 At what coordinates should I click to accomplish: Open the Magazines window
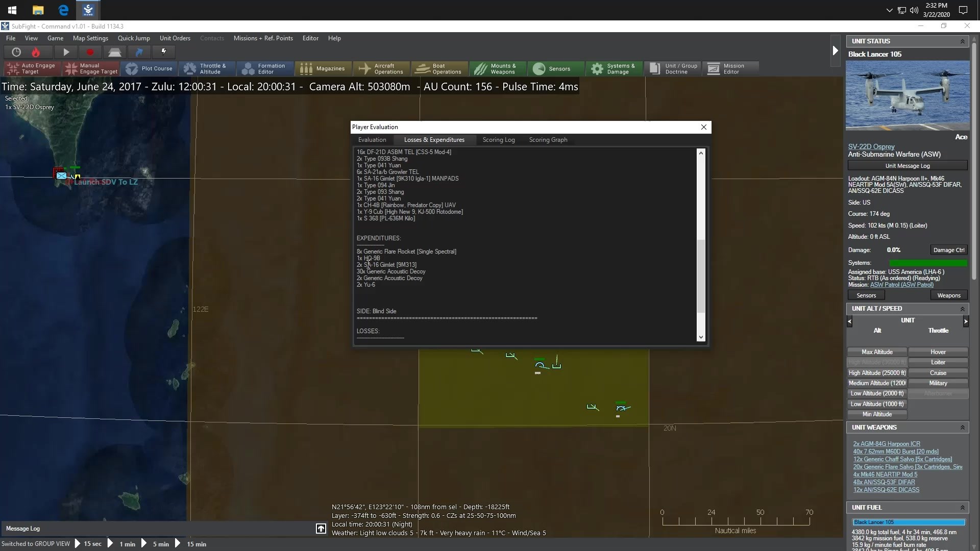324,68
